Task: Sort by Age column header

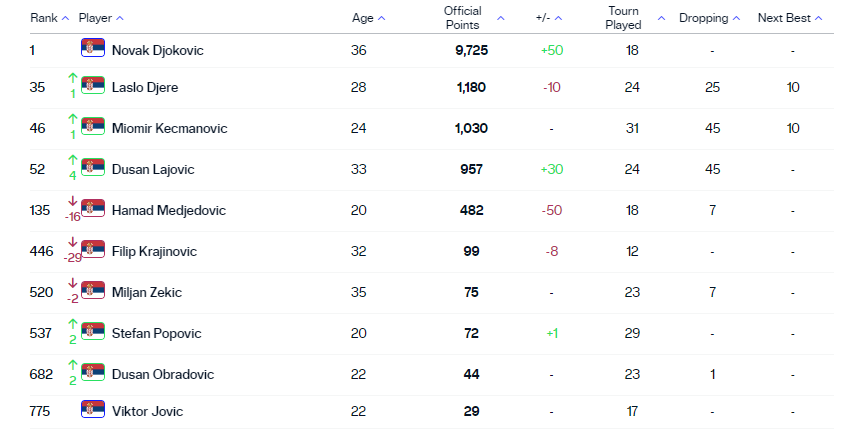Action: (x=368, y=18)
